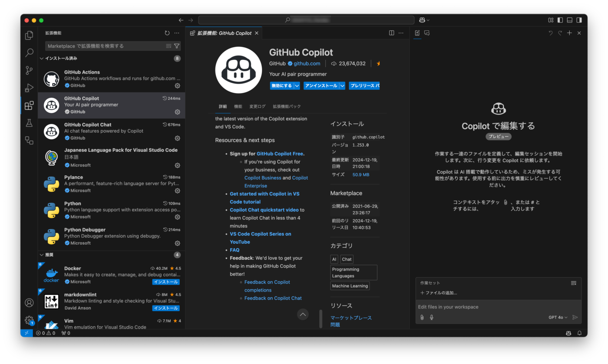Switch to the 拡張機能パック tab
The image size is (608, 364).
pyautogui.click(x=287, y=106)
